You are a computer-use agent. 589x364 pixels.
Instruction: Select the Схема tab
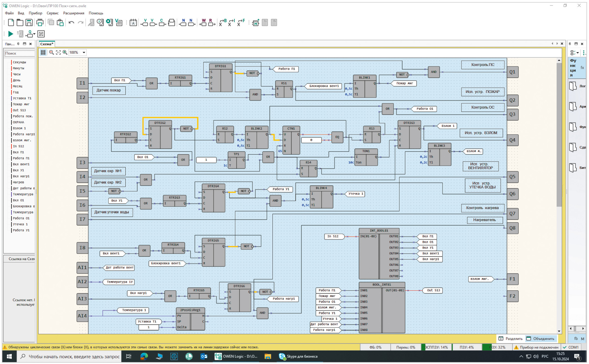tap(47, 44)
